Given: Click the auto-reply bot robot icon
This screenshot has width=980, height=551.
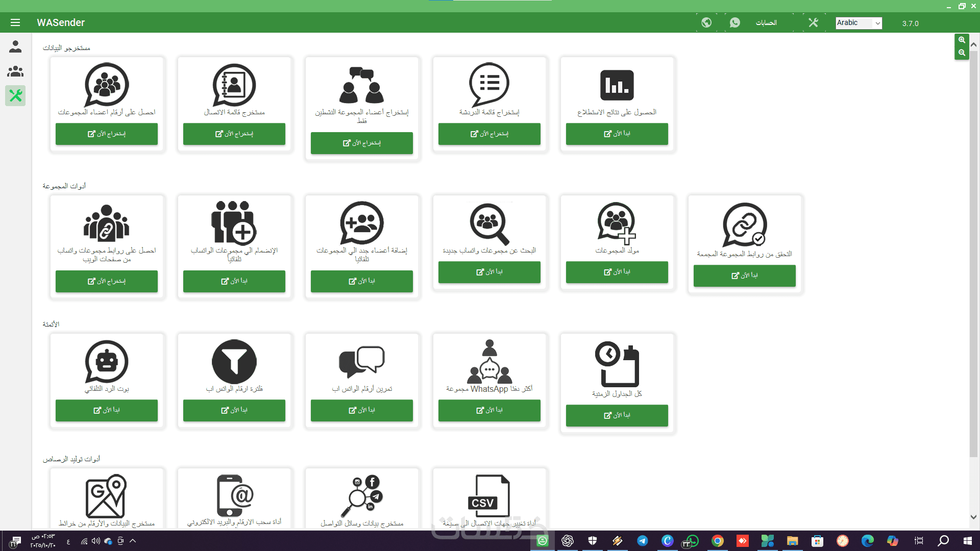Looking at the screenshot, I should (107, 361).
